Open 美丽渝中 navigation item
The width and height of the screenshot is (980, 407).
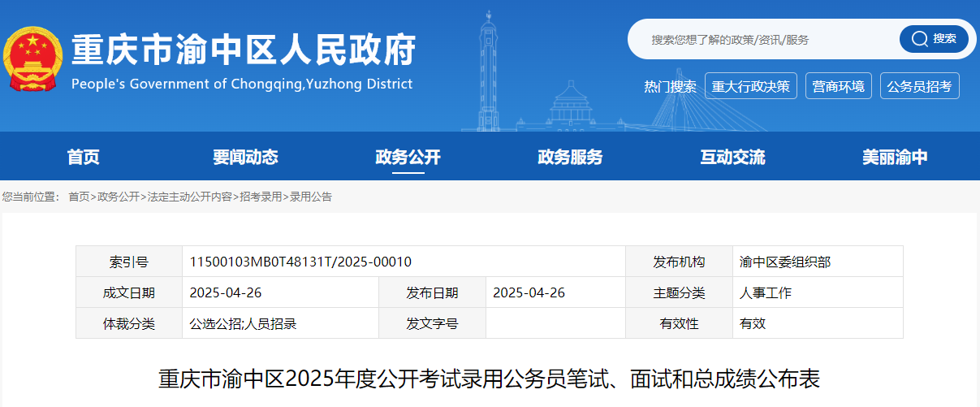(x=895, y=158)
